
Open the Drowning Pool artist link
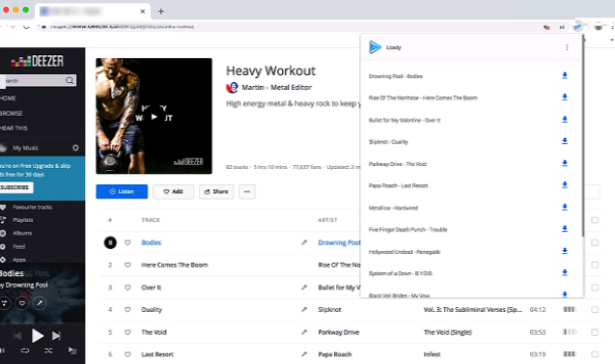click(339, 242)
